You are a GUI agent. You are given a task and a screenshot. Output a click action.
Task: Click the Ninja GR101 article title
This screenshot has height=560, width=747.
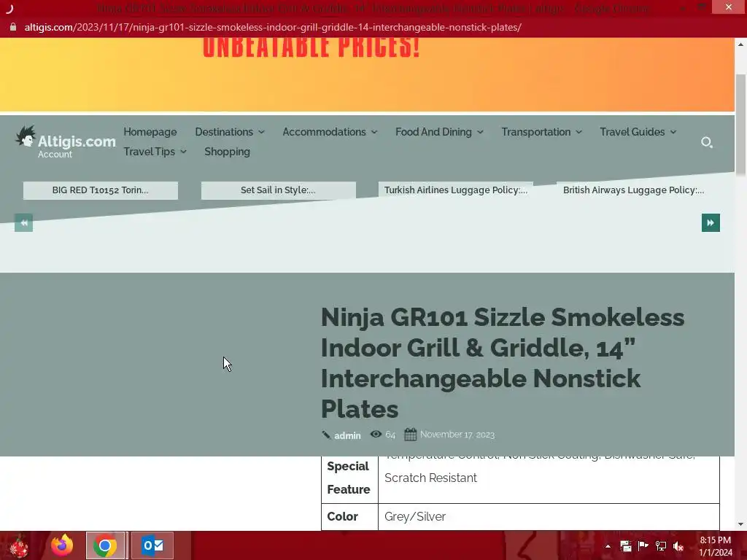point(503,363)
